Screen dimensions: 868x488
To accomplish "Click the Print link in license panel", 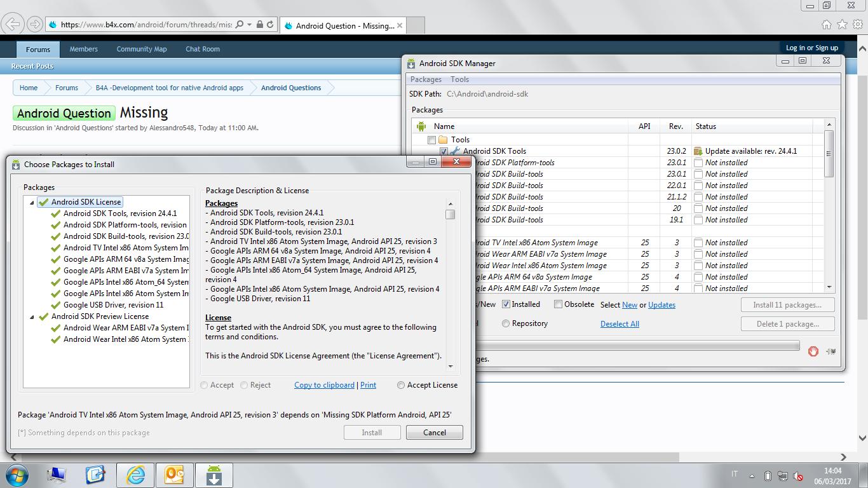I will coord(368,385).
